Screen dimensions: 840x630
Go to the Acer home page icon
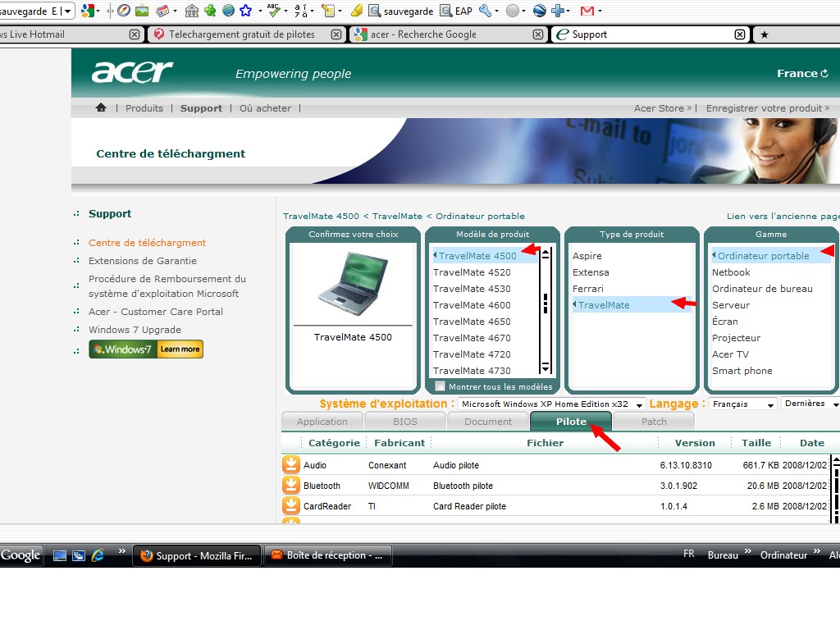101,107
